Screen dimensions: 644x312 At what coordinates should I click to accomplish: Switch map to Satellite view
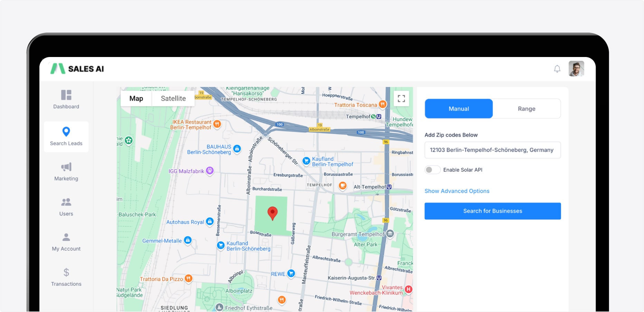(x=173, y=98)
